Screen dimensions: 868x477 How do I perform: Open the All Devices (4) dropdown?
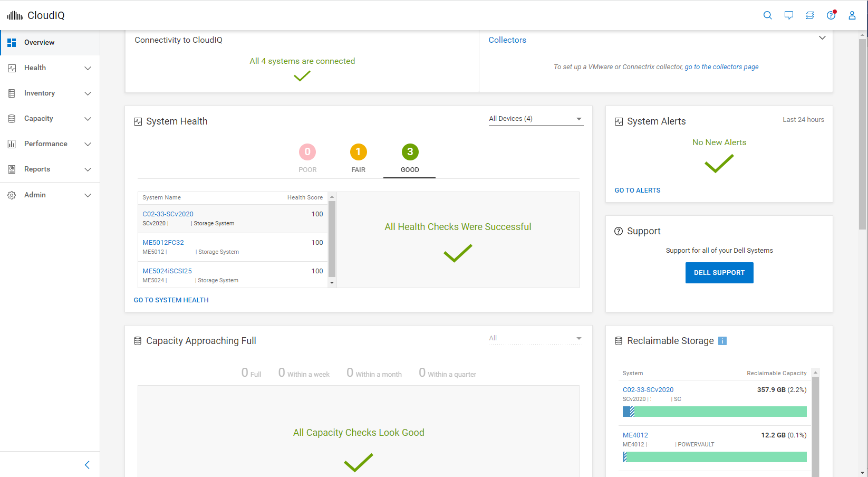[535, 119]
